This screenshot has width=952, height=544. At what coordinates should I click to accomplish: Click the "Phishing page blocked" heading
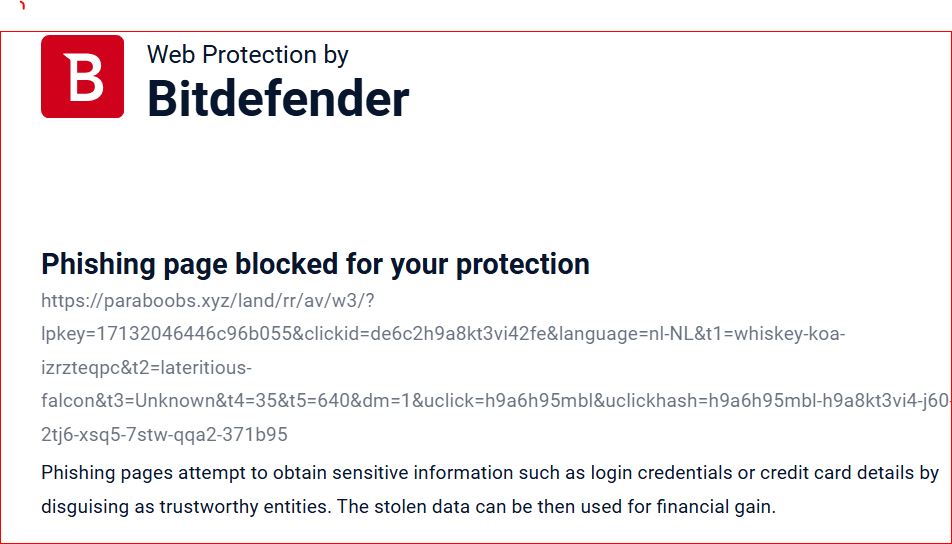[315, 264]
